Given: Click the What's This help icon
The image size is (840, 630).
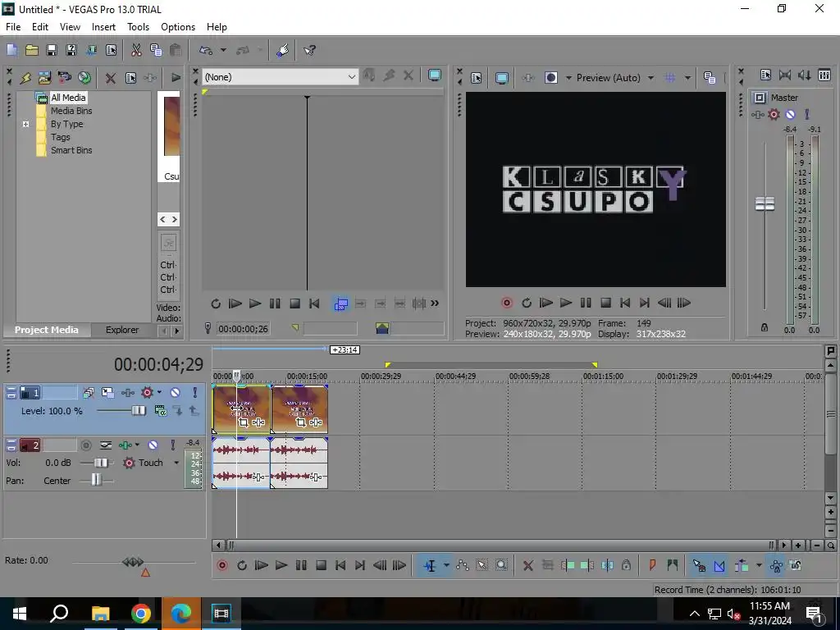Looking at the screenshot, I should click(309, 50).
